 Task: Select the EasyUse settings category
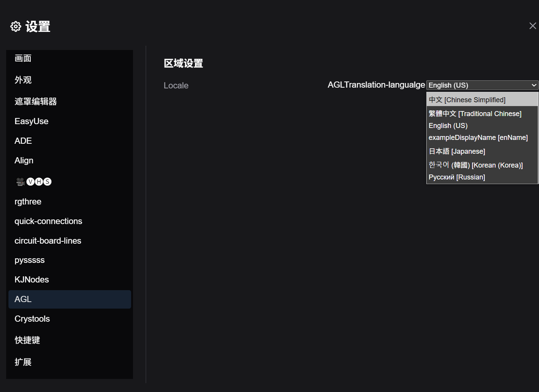[x=32, y=121]
